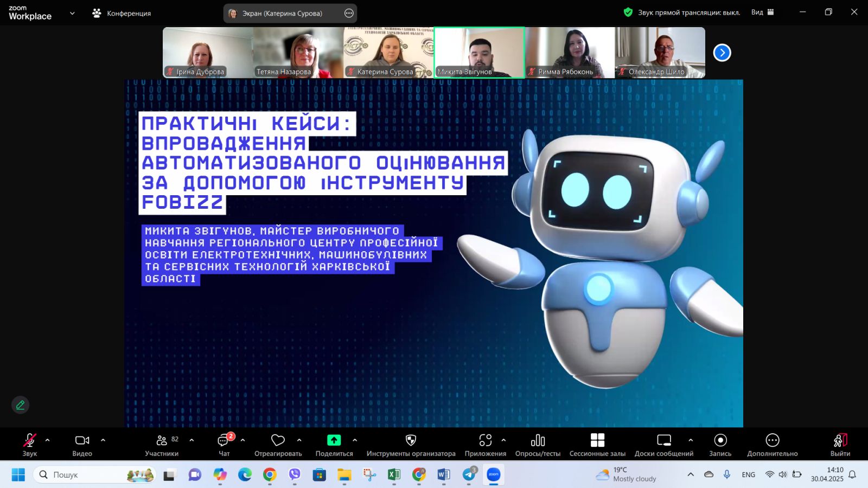Expand the arrow next to Отреагировать

pos(299,440)
